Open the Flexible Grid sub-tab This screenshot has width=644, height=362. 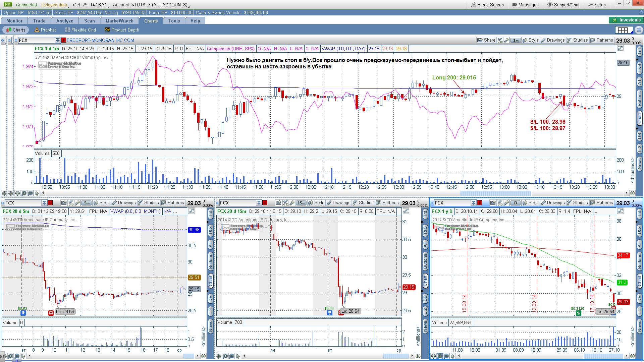click(x=80, y=30)
